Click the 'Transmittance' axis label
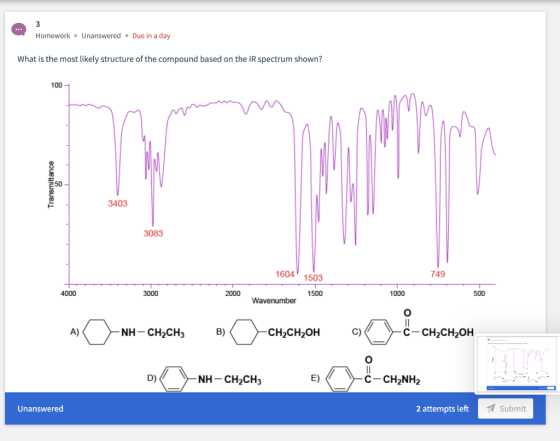 click(x=51, y=184)
